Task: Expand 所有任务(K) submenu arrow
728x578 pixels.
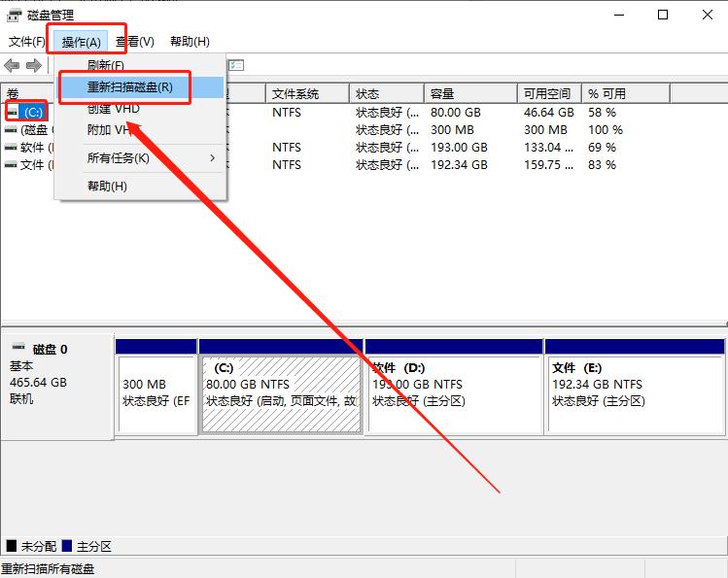Action: 212,158
